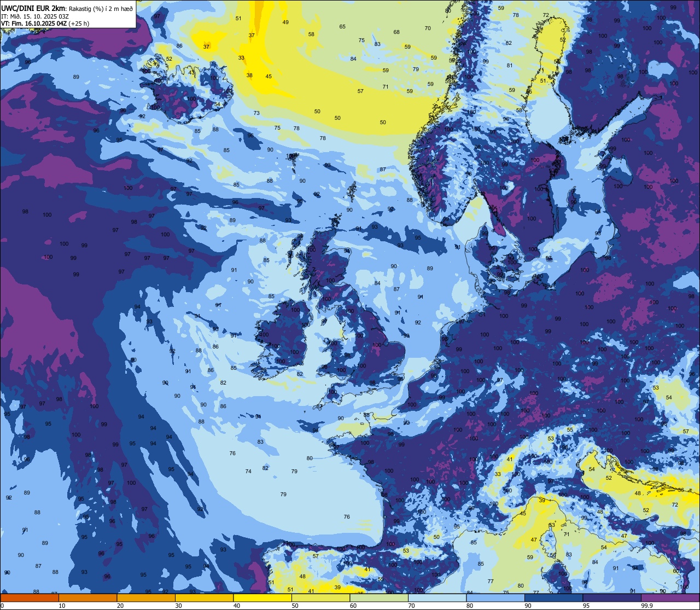Click the 'Rakastig (%) í 2 m hæð' label
700x610 pixels.
[101, 9]
